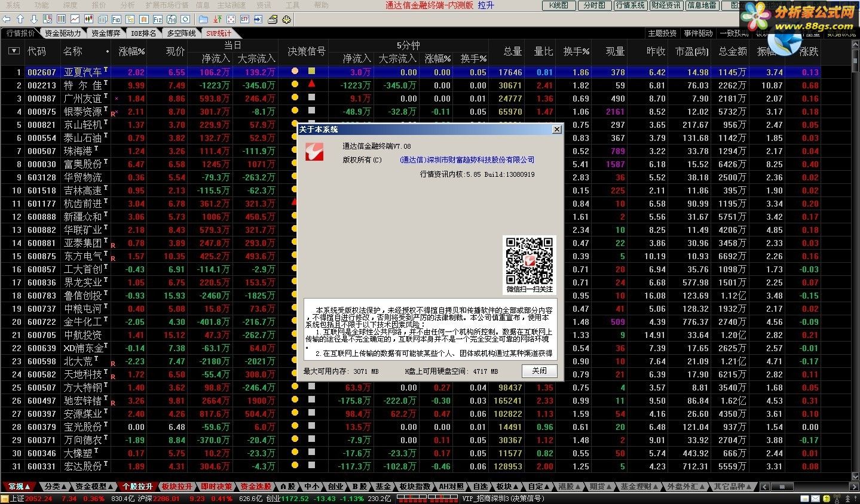This screenshot has width=860, height=504.
Task: Click the 量比 column header
Action: click(543, 51)
